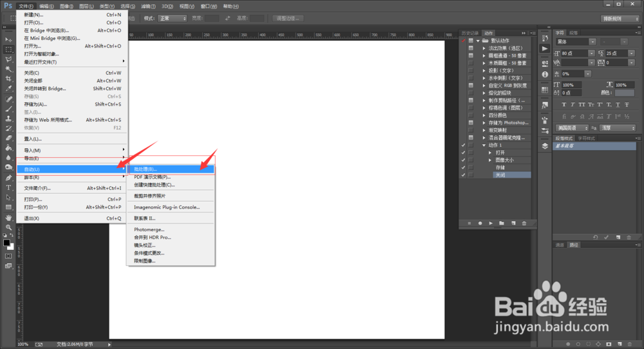Select the Blur tool
The height and width of the screenshot is (349, 644).
click(x=8, y=158)
